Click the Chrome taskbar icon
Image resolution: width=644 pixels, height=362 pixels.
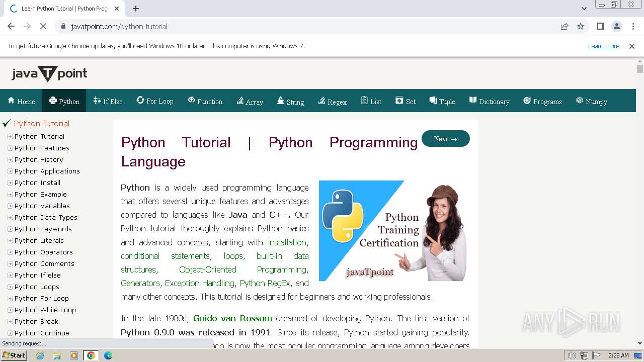pos(91,355)
